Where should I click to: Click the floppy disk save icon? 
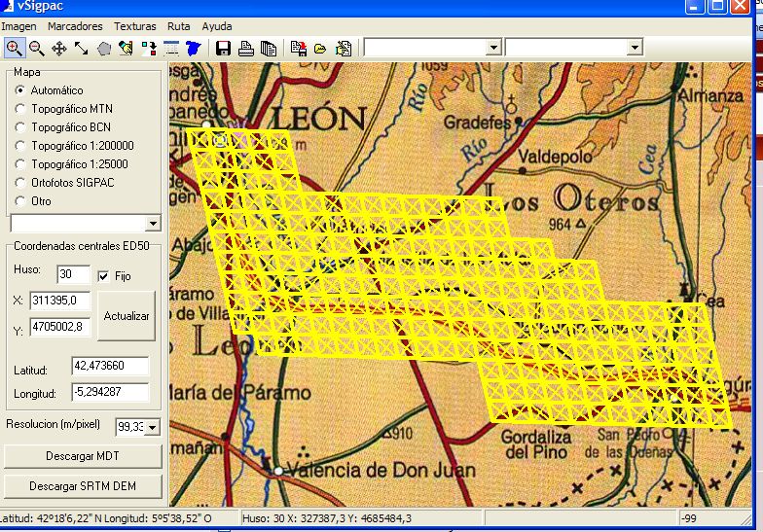pos(223,48)
